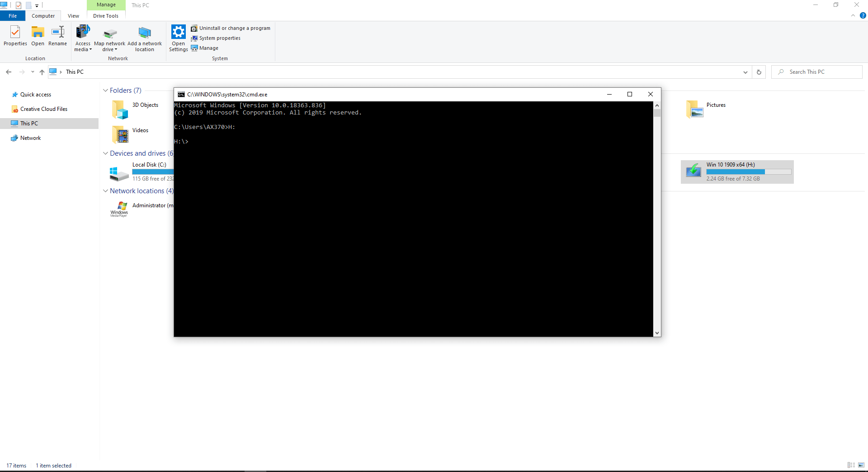This screenshot has height=472, width=868.
Task: Open the File menu tab
Action: click(13, 16)
